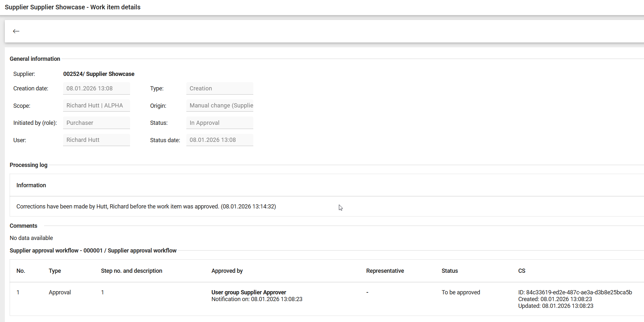Select the corrections log entry by Hutt, Richard

click(x=146, y=207)
